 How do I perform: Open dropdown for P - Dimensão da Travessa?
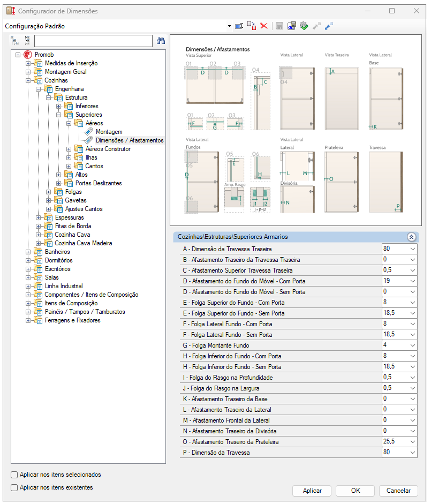(413, 453)
